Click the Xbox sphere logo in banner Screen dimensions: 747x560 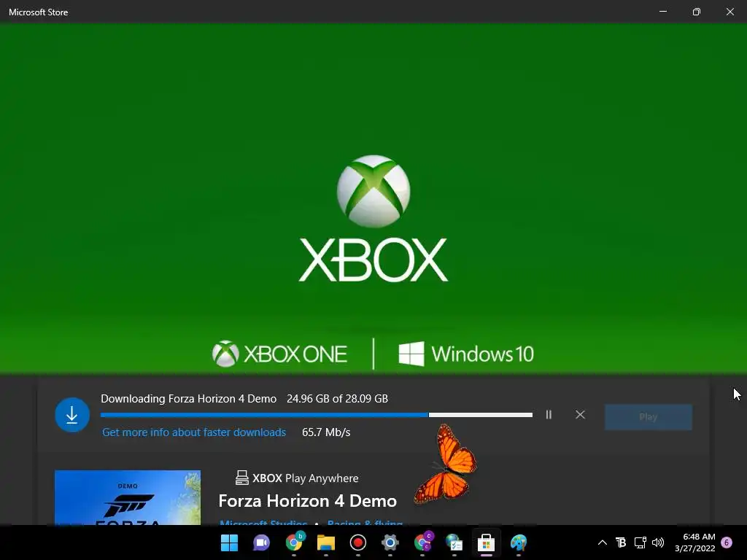tap(373, 191)
